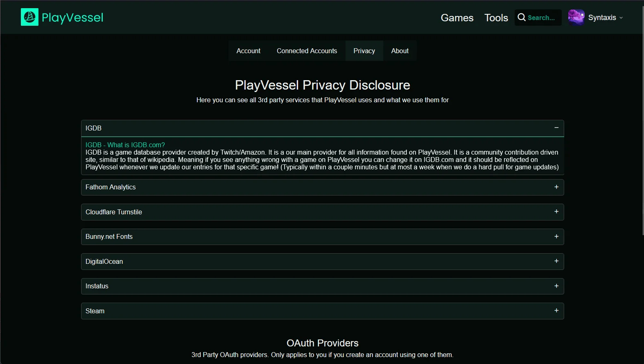Expand Steam with plus icon
Image resolution: width=644 pixels, height=364 pixels.
point(556,310)
